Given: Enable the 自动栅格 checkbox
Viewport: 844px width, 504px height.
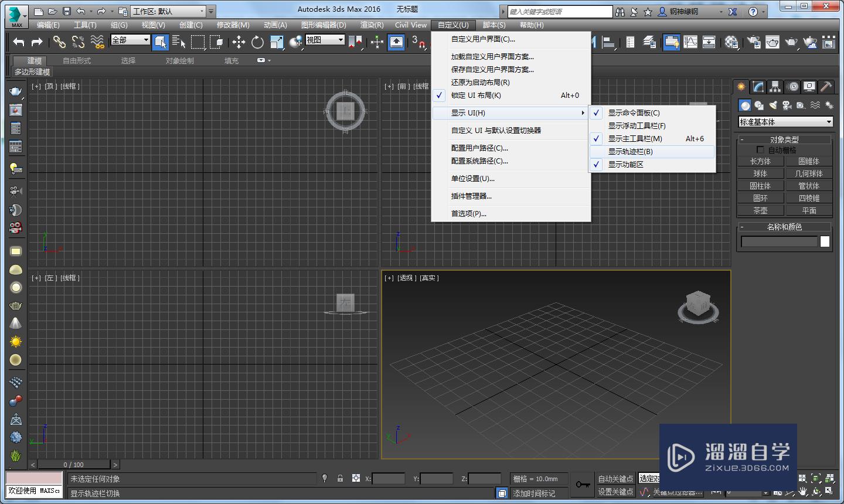Looking at the screenshot, I should coord(761,150).
